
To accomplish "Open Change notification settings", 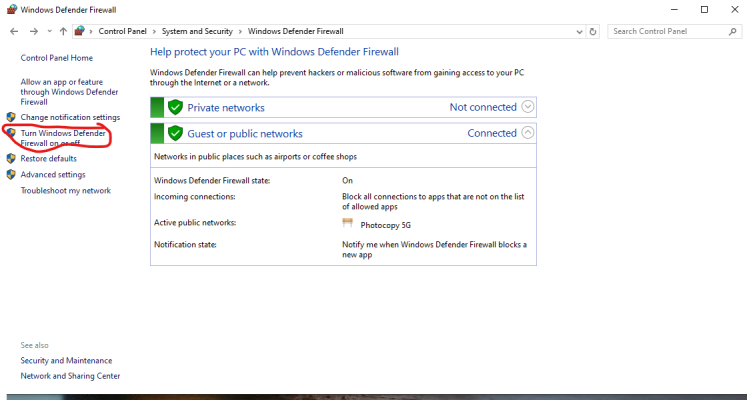I will 70,117.
